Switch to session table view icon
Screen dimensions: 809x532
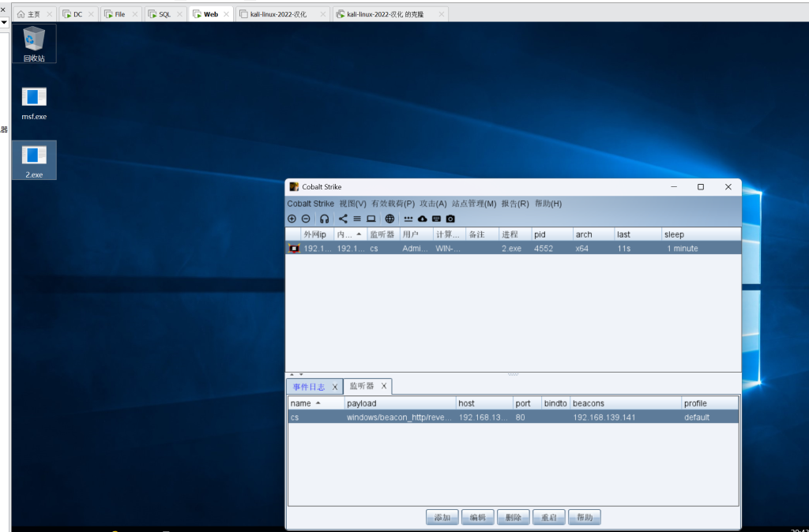pos(357,219)
